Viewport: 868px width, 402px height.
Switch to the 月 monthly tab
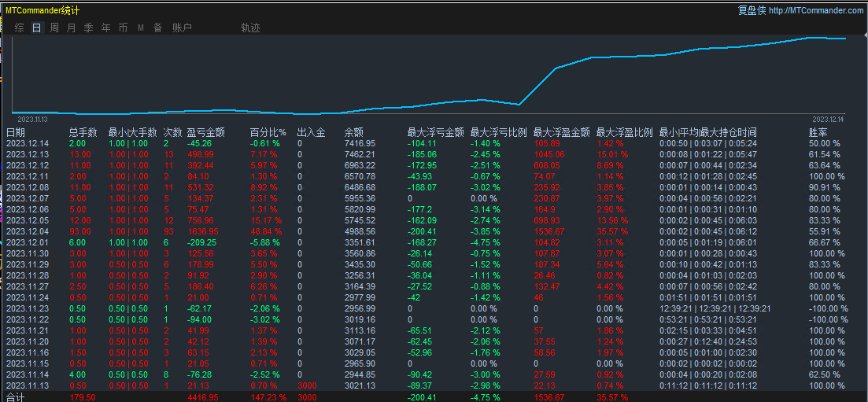(72, 28)
